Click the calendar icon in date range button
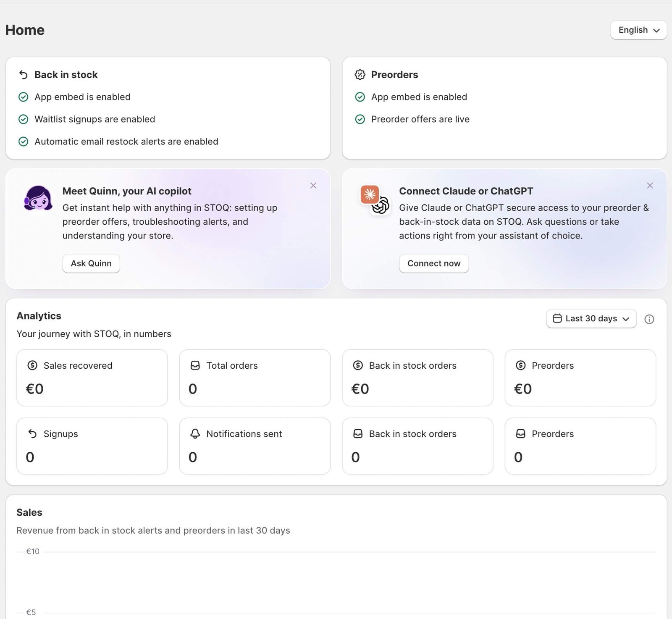This screenshot has height=619, width=672. pyautogui.click(x=557, y=319)
